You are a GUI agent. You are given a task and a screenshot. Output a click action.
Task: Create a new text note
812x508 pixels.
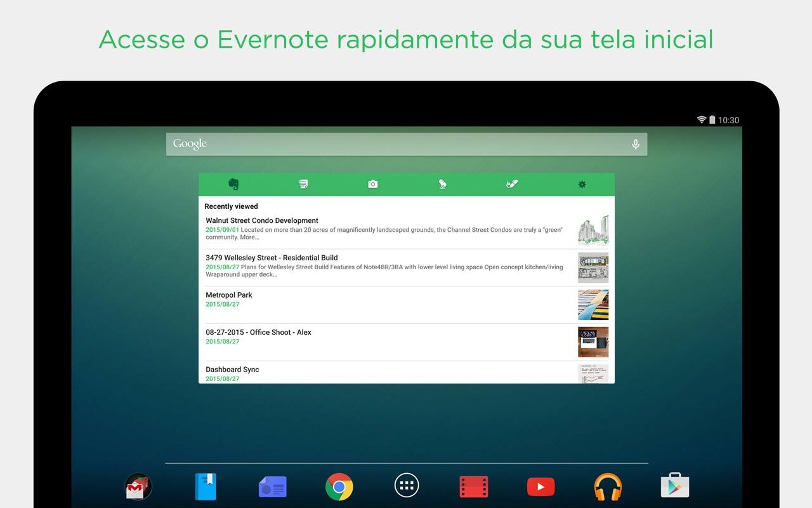tap(303, 184)
